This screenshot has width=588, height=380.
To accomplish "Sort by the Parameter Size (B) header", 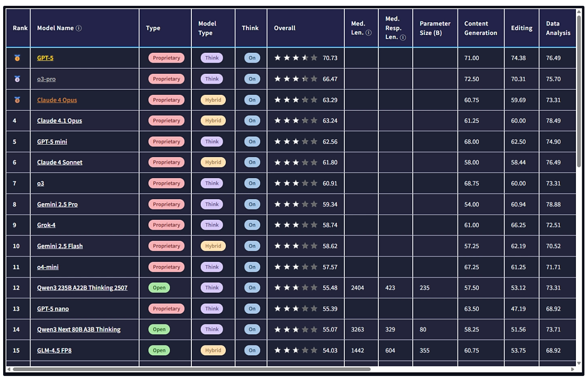I will coord(435,28).
